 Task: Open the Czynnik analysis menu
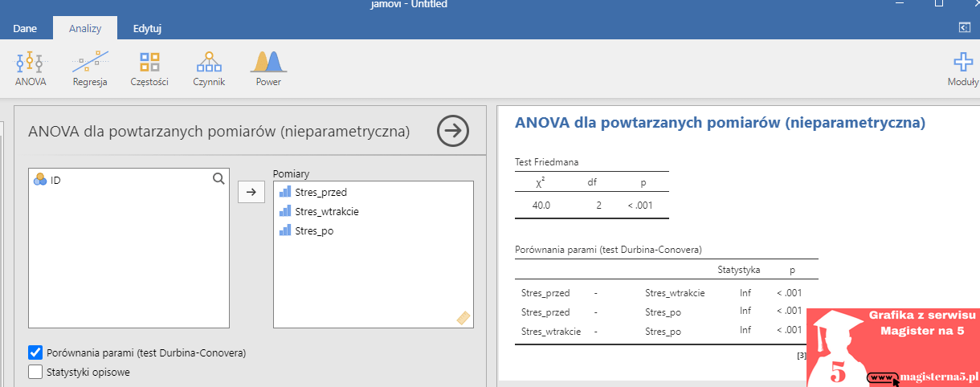pyautogui.click(x=209, y=69)
